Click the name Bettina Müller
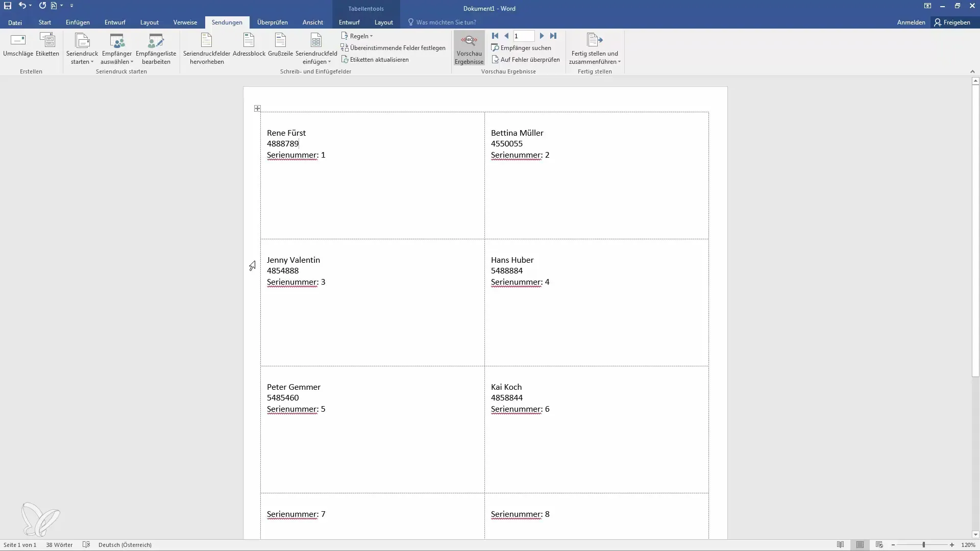The height and width of the screenshot is (551, 980). tap(517, 133)
